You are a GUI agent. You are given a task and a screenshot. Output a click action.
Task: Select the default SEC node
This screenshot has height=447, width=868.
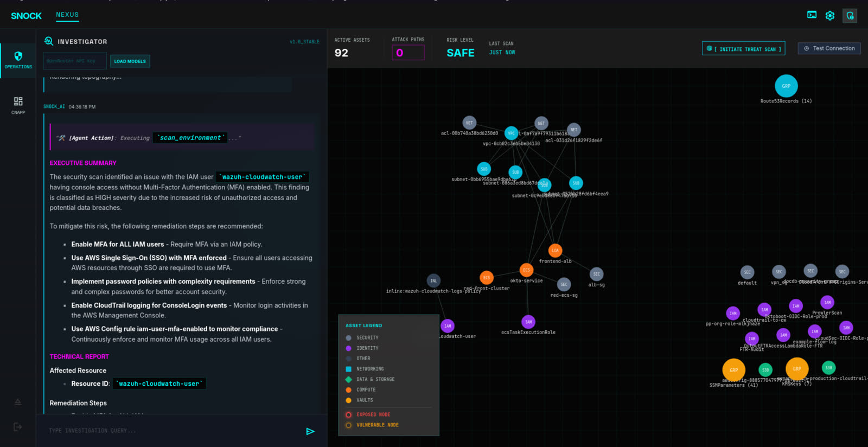[747, 272]
